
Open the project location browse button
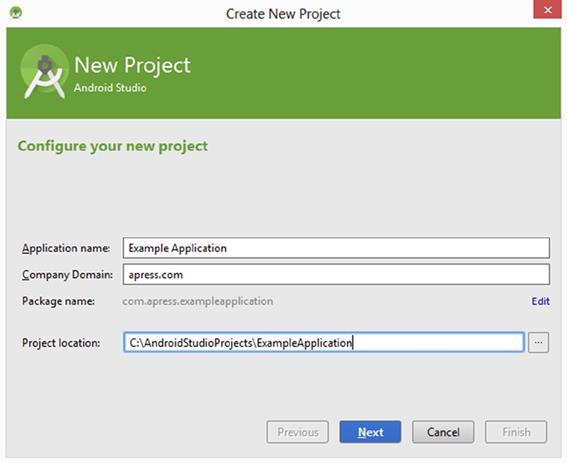coord(538,342)
